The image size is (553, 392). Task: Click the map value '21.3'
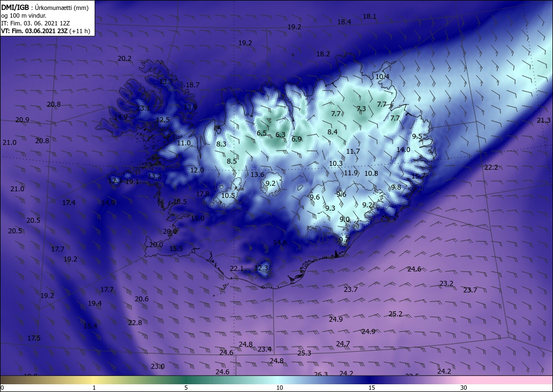(x=544, y=121)
